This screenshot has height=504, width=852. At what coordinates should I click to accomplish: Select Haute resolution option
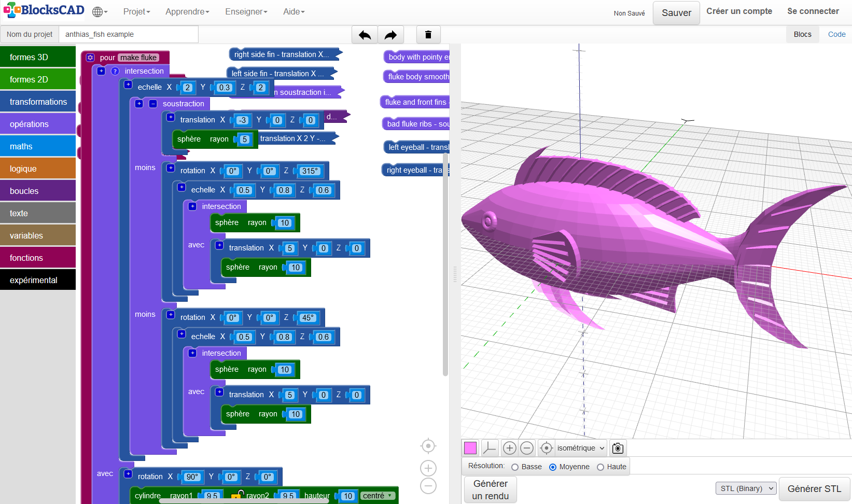[600, 467]
